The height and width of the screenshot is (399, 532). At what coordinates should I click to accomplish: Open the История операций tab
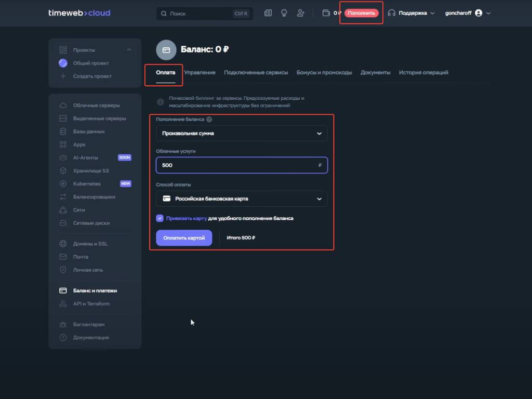(423, 73)
